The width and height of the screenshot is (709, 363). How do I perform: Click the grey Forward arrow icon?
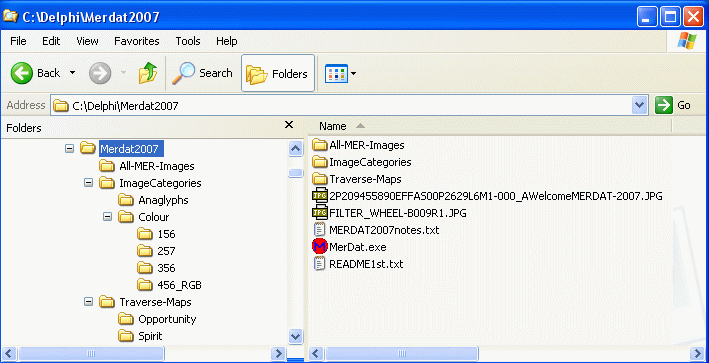click(x=100, y=73)
